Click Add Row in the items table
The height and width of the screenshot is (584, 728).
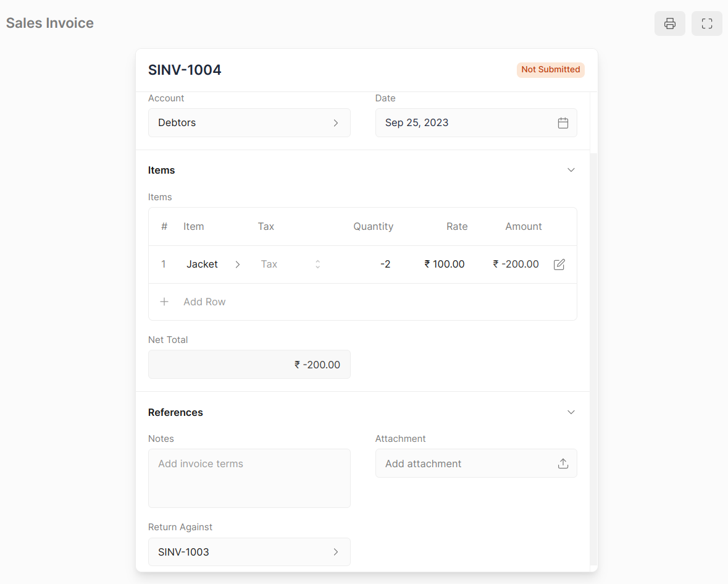[204, 302]
